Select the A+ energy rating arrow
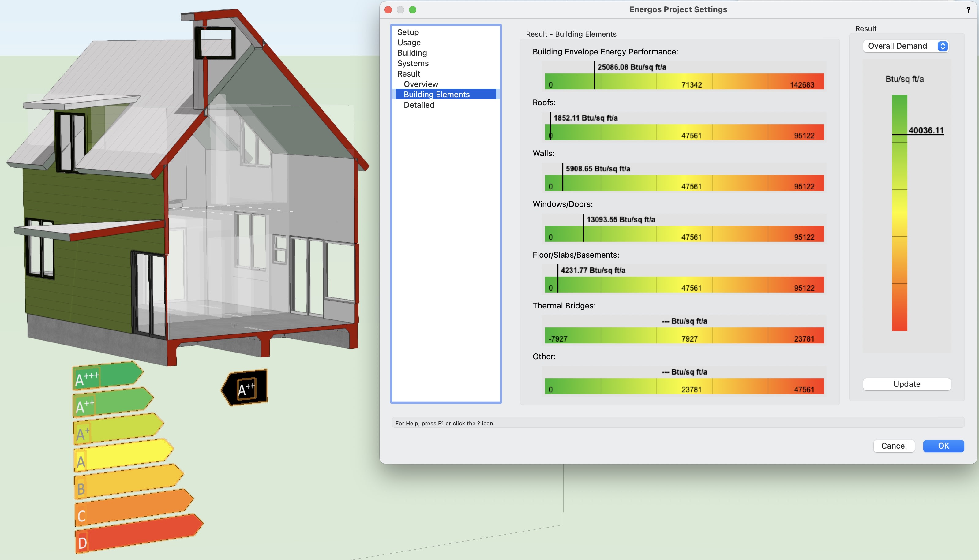Screen dimensions: 979x560 click(x=118, y=428)
